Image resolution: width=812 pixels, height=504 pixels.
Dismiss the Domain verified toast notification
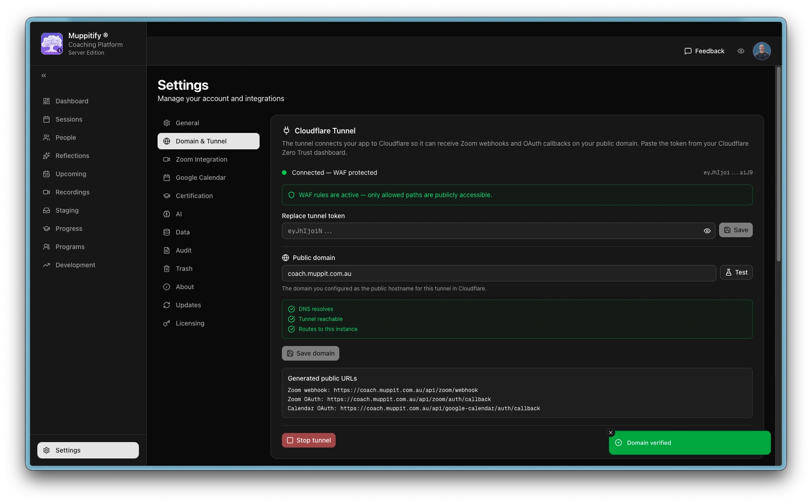pos(611,433)
